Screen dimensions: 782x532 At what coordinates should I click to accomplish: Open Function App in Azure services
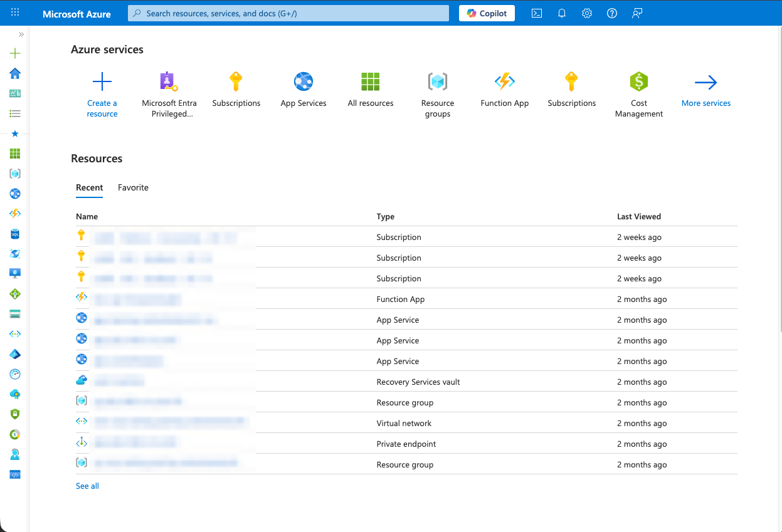504,90
